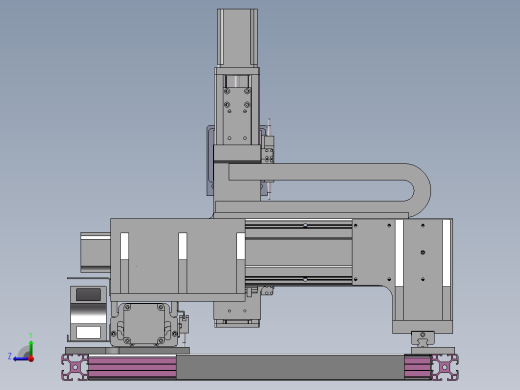Screen dimensions: 520x390
Task: Select the connector box with dark window at left
Action: 88,313
